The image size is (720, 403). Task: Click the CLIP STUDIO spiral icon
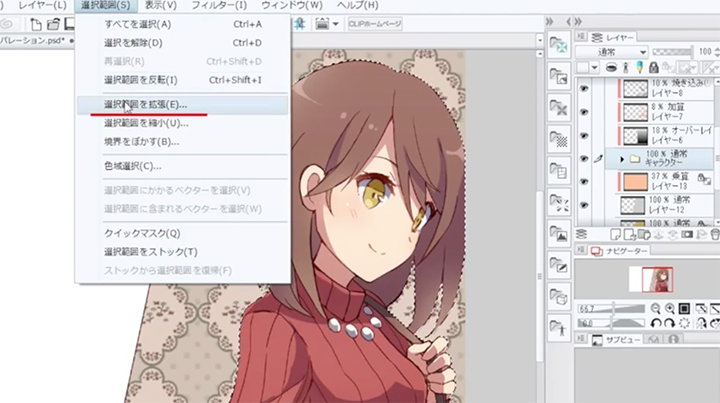[7, 24]
